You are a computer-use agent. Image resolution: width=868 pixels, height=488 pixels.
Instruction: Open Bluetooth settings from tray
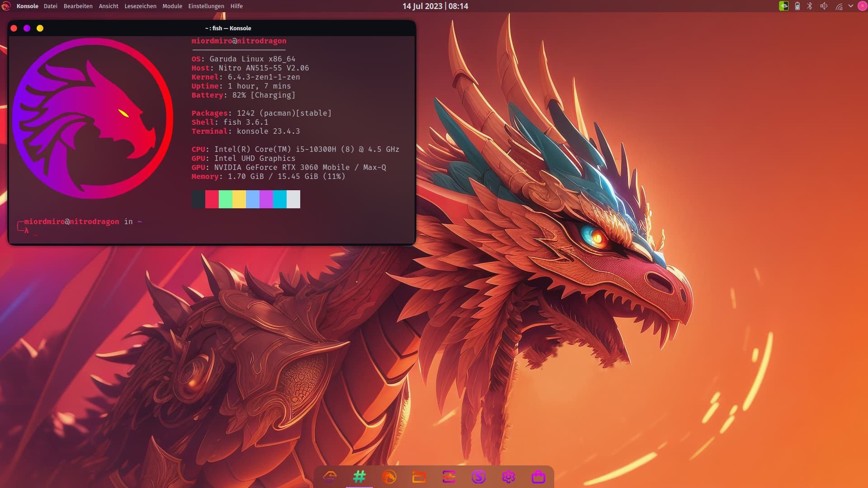[x=810, y=6]
